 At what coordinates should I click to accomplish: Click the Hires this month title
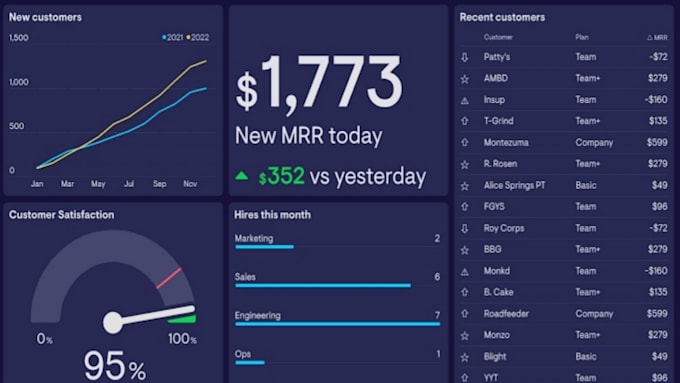[272, 215]
